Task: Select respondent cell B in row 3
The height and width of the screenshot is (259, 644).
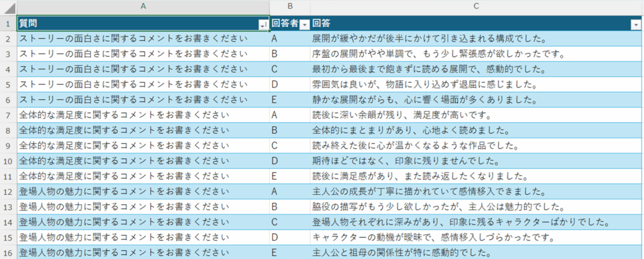Action: click(290, 54)
